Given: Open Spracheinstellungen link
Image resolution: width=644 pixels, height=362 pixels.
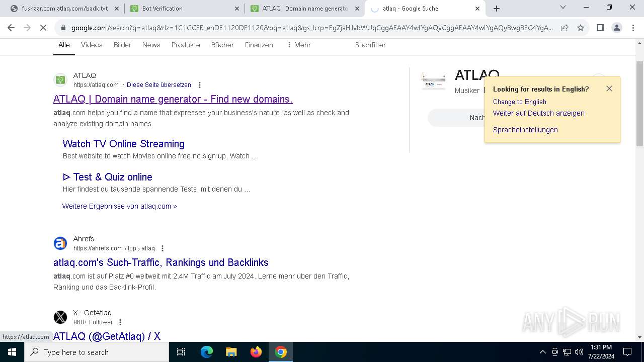Looking at the screenshot, I should tap(525, 130).
